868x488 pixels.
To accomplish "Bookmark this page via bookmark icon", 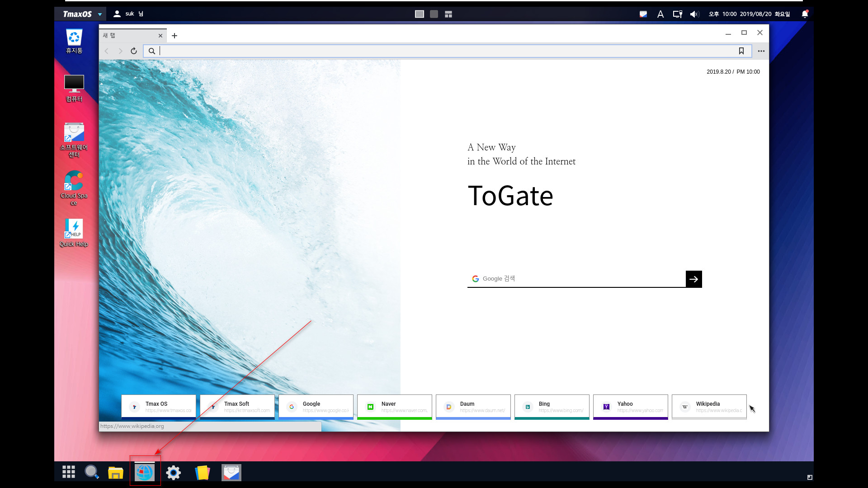I will coord(741,51).
